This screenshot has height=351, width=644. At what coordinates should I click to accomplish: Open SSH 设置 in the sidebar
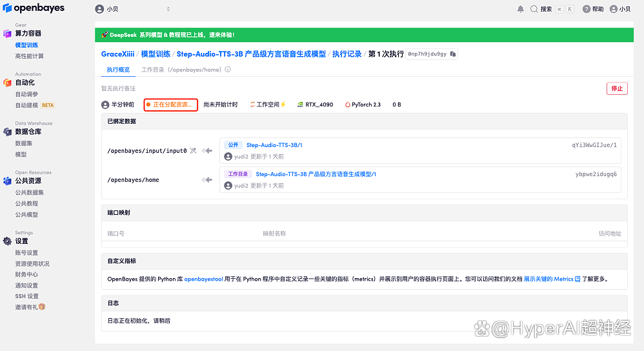(x=26, y=296)
